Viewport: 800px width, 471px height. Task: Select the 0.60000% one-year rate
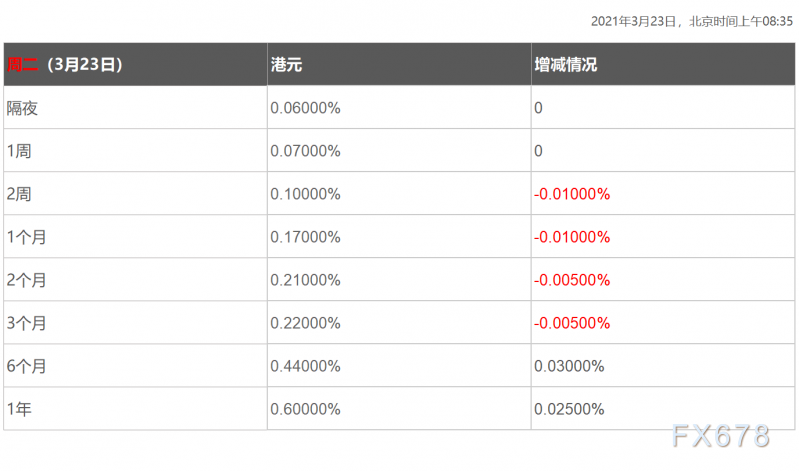[306, 409]
